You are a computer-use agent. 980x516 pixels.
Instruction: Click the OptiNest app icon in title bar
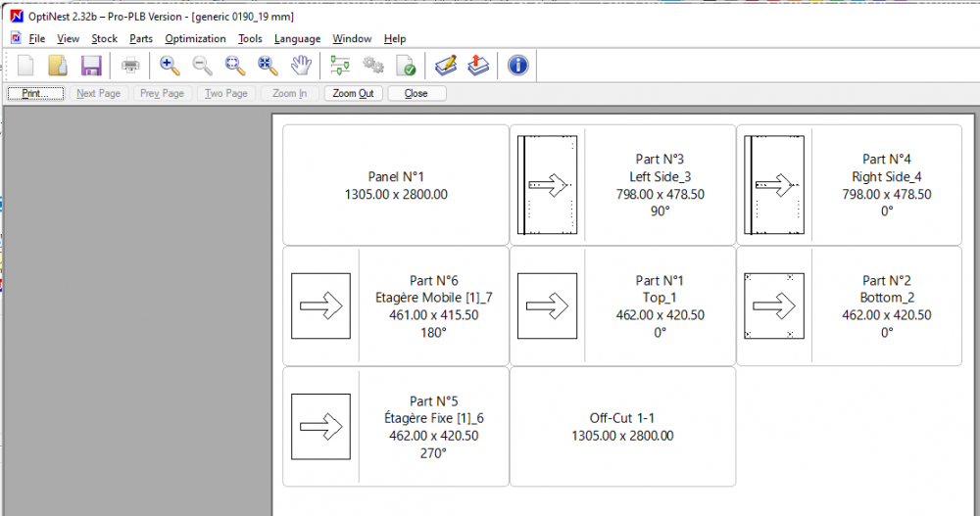click(x=17, y=16)
